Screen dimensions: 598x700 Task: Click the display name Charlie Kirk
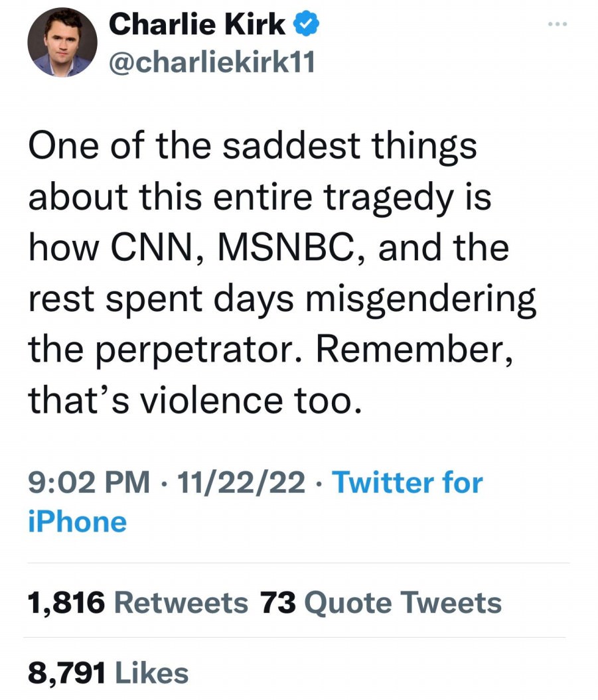197,26
